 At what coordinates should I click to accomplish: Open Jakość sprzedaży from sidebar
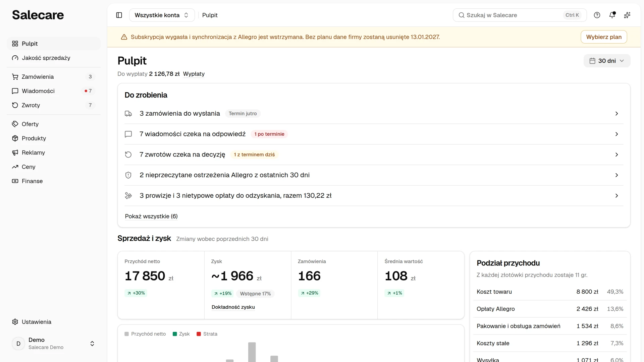[54, 58]
